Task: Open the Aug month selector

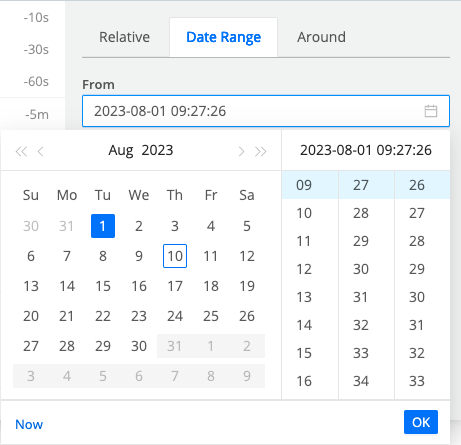Action: (121, 150)
